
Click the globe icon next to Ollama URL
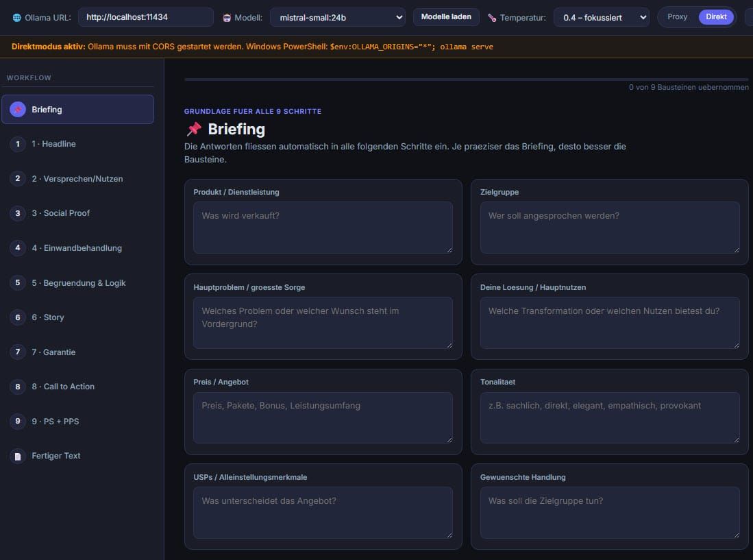[x=17, y=18]
